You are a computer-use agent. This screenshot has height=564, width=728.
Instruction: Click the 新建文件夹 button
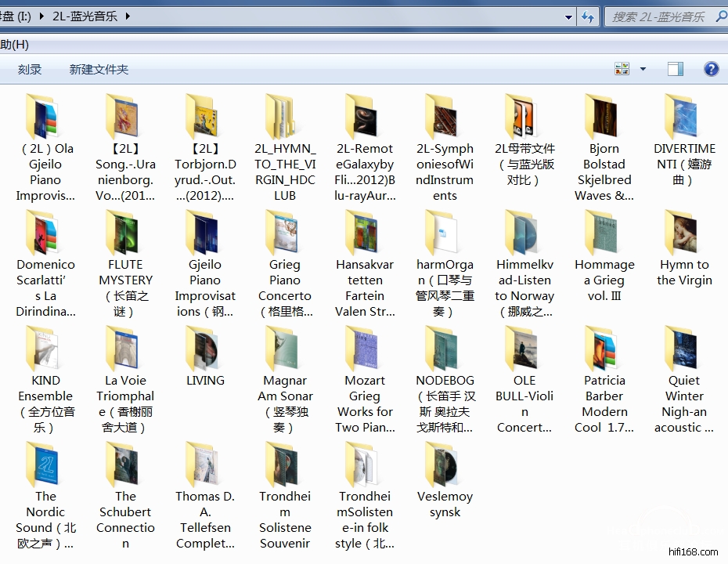(x=99, y=70)
